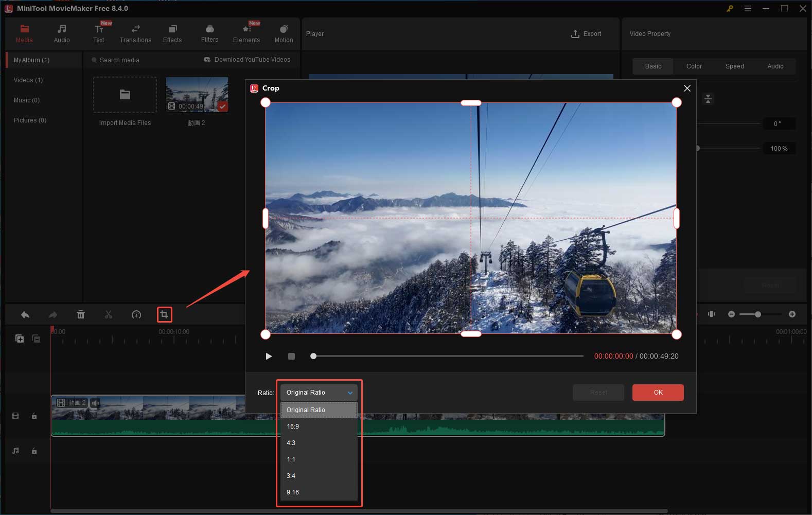Toggle the video track lock

click(34, 416)
